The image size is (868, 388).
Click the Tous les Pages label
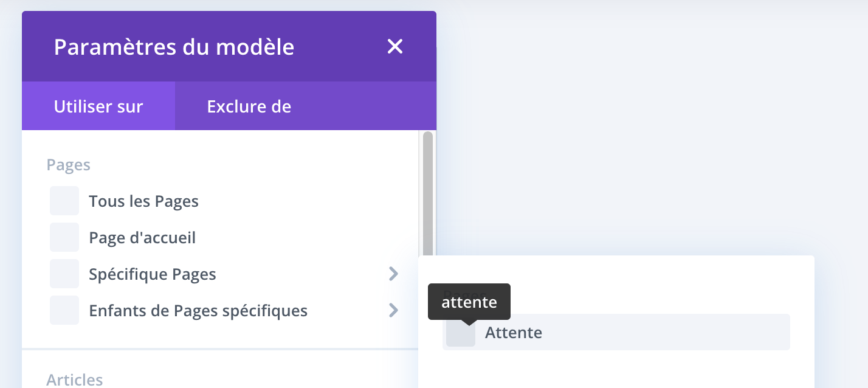(x=143, y=201)
